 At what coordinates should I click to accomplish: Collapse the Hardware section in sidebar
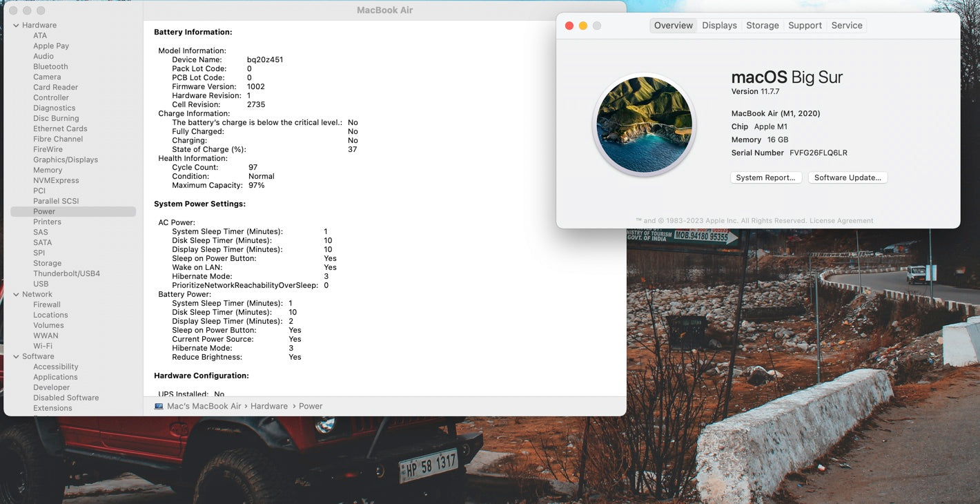click(x=16, y=26)
